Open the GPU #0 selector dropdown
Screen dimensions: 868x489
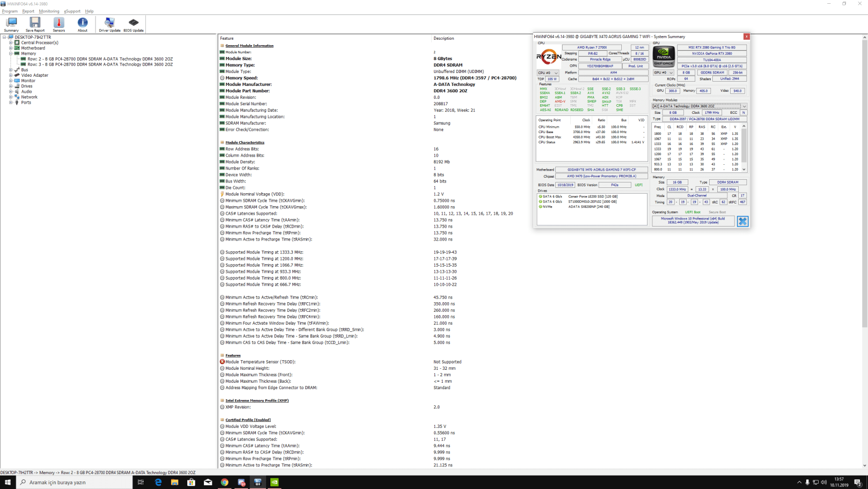pos(663,72)
